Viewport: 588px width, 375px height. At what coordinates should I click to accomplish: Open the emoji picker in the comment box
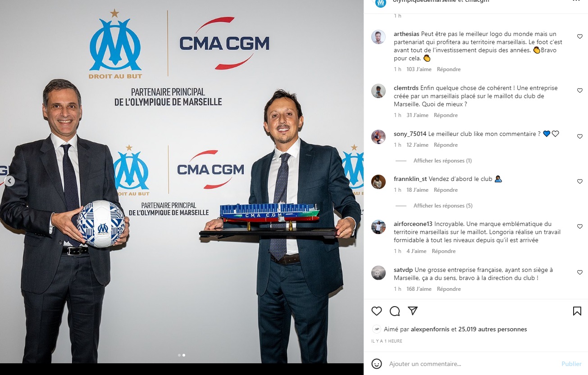pos(377,364)
